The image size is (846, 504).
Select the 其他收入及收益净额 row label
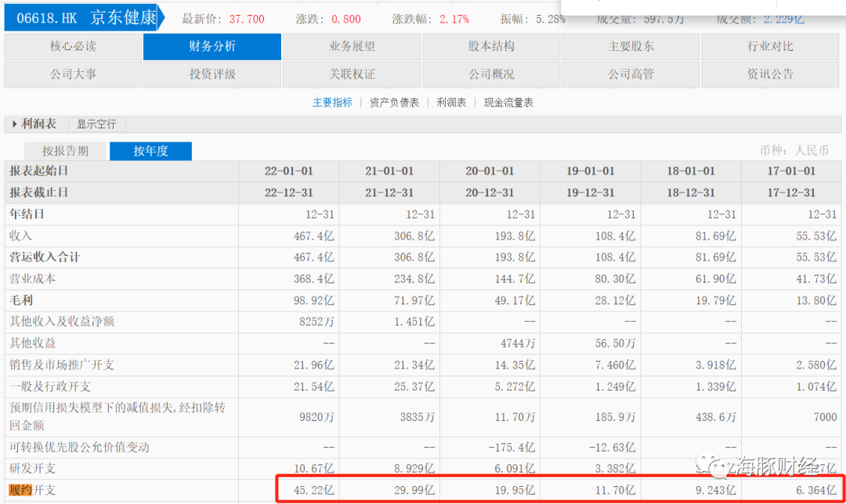point(62,322)
